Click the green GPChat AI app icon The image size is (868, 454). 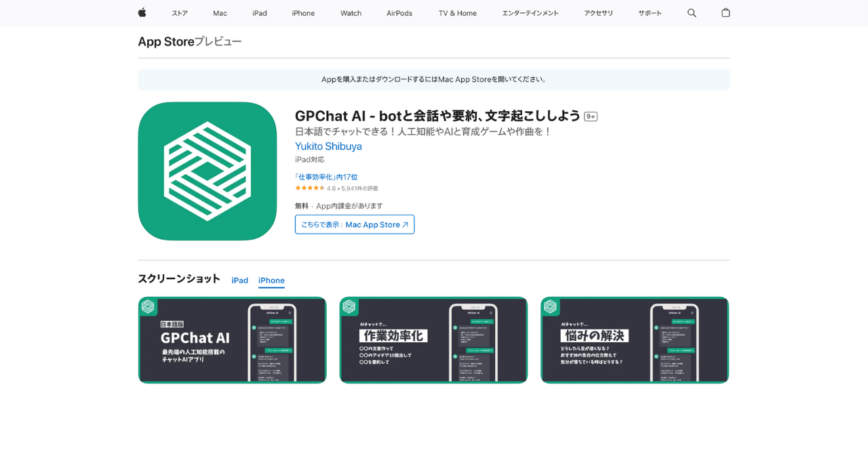pos(208,171)
